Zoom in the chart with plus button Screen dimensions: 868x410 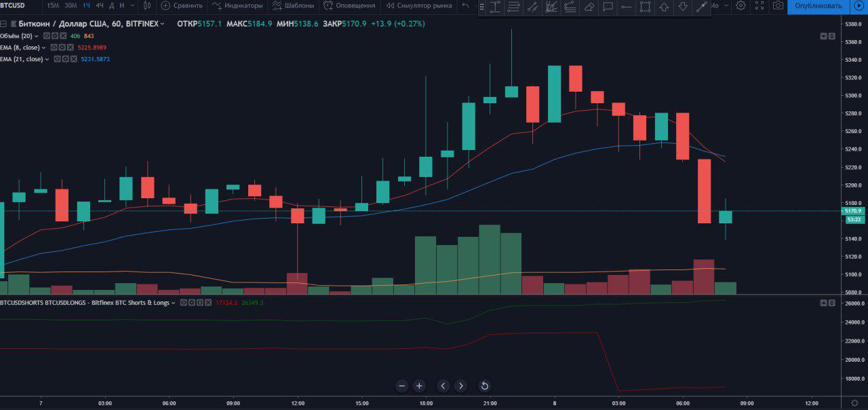point(419,386)
